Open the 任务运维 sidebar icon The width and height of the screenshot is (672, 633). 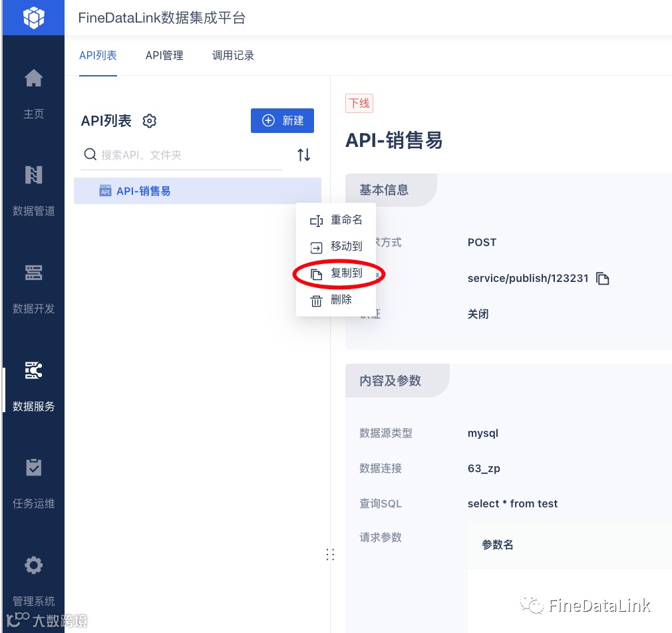pyautogui.click(x=33, y=467)
